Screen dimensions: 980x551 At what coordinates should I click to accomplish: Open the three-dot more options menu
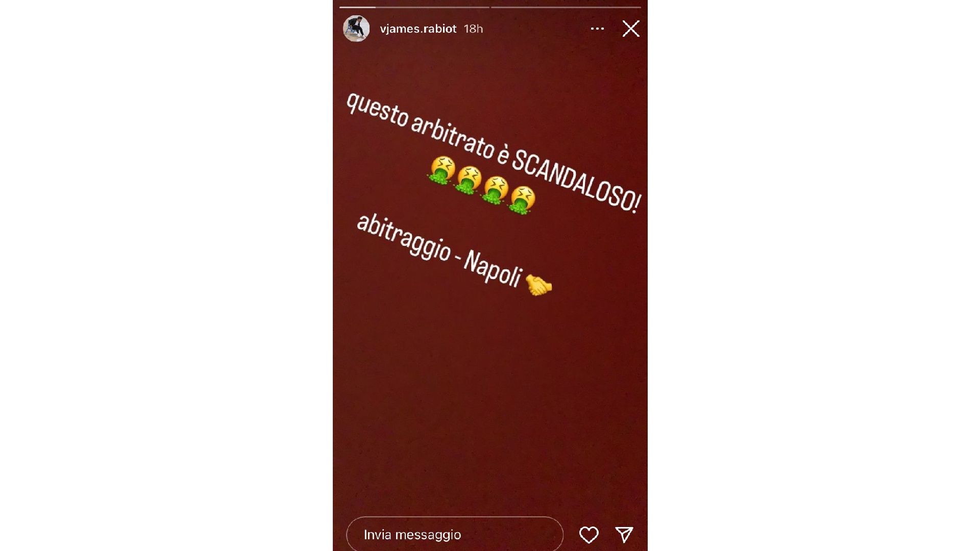pos(597,29)
